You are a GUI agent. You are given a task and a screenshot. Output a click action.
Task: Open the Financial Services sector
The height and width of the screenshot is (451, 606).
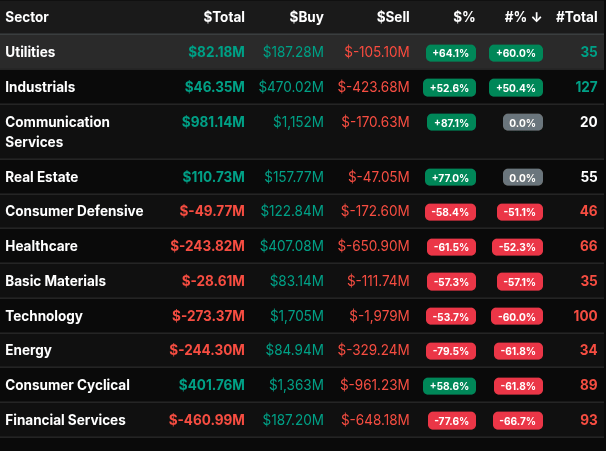tap(65, 420)
